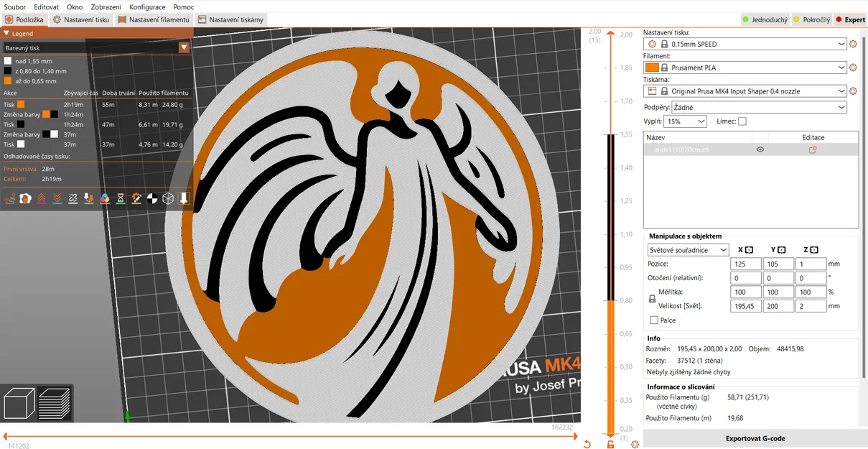Open the Okno menu
Viewport: 868px width, 449px height.
(75, 6)
